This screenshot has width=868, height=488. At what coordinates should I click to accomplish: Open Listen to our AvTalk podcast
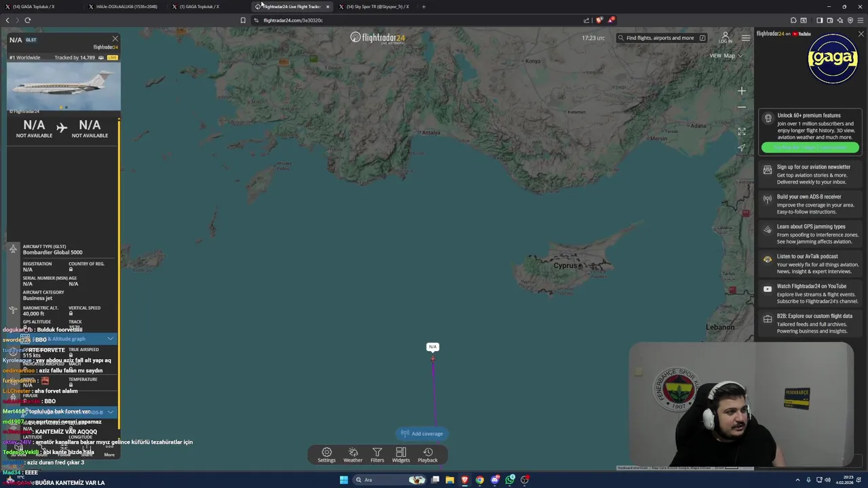tap(810, 264)
